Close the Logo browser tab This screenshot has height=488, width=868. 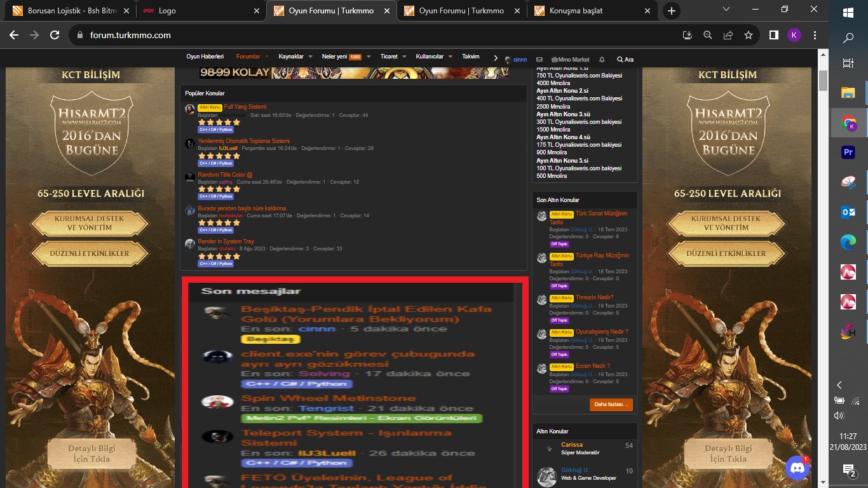click(x=257, y=11)
